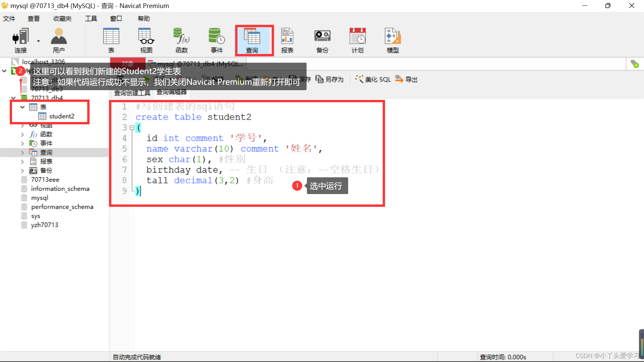Image resolution: width=644 pixels, height=362 pixels.
Task: Select yzh70713 database
Action: pos(45,225)
